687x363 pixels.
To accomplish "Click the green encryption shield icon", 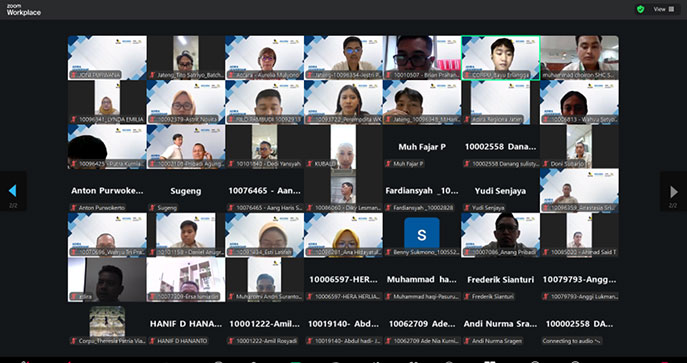I will [641, 9].
